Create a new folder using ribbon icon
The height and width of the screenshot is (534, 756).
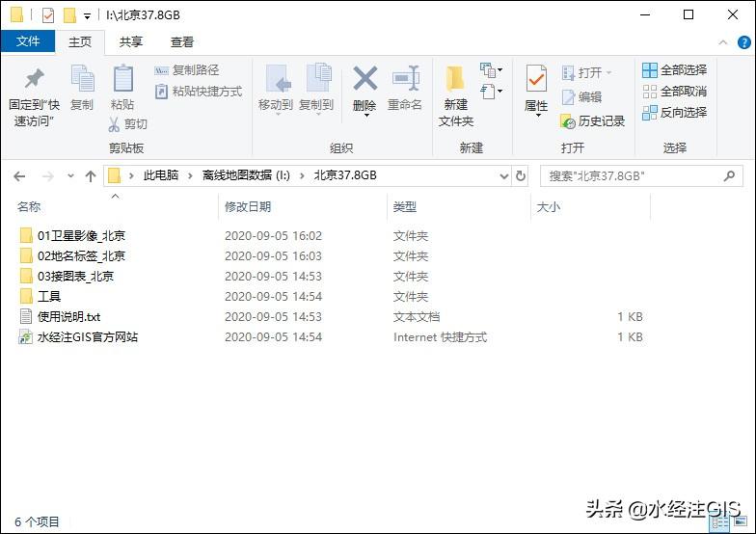click(455, 80)
